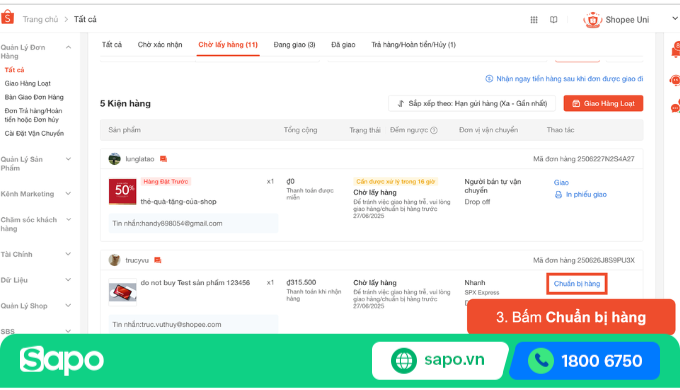Open Cài Đặt Vận Chuyển in sidebar

coord(34,134)
